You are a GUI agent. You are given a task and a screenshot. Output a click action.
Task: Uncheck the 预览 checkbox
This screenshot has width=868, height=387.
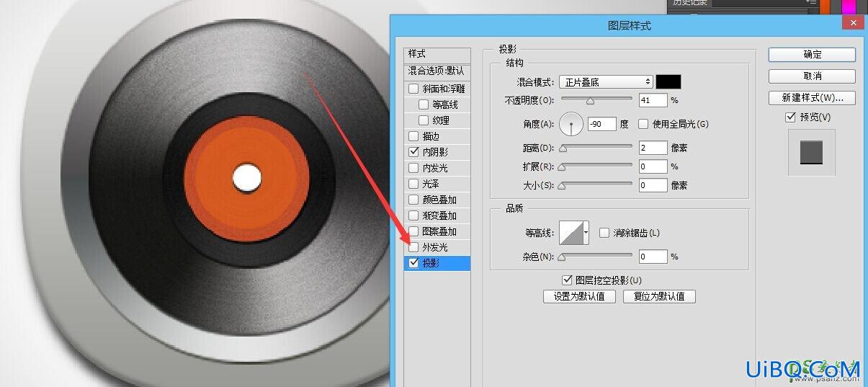pos(790,117)
